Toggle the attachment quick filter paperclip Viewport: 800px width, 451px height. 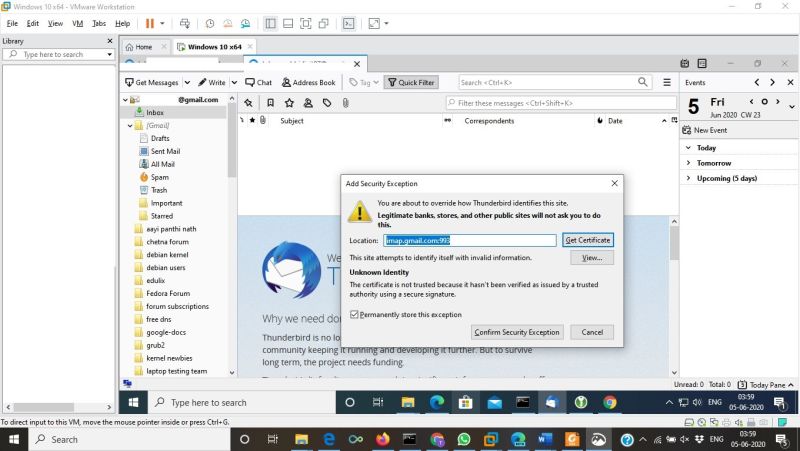pyautogui.click(x=345, y=103)
